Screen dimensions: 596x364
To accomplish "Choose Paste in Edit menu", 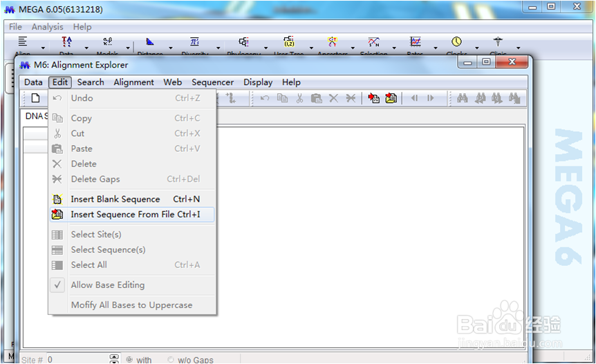I will coord(132,149).
